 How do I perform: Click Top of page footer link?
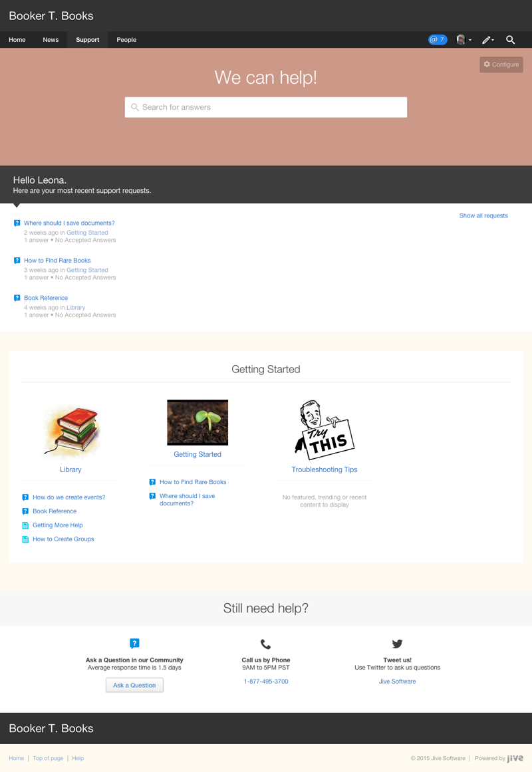[48, 758]
